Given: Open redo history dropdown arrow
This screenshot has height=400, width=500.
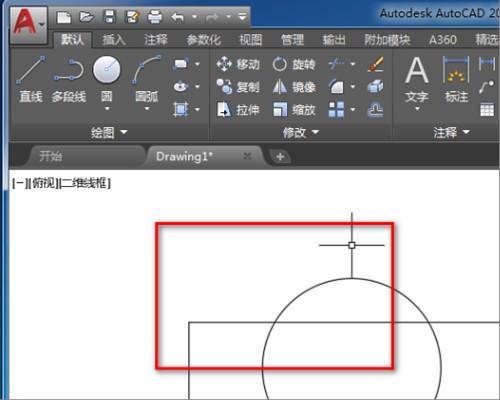Looking at the screenshot, I should tap(228, 17).
